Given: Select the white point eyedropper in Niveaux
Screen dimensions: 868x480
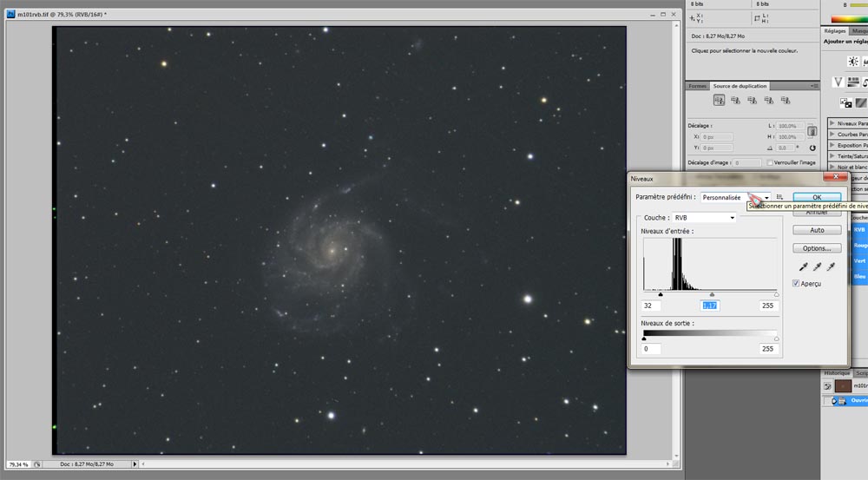Looking at the screenshot, I should (832, 266).
